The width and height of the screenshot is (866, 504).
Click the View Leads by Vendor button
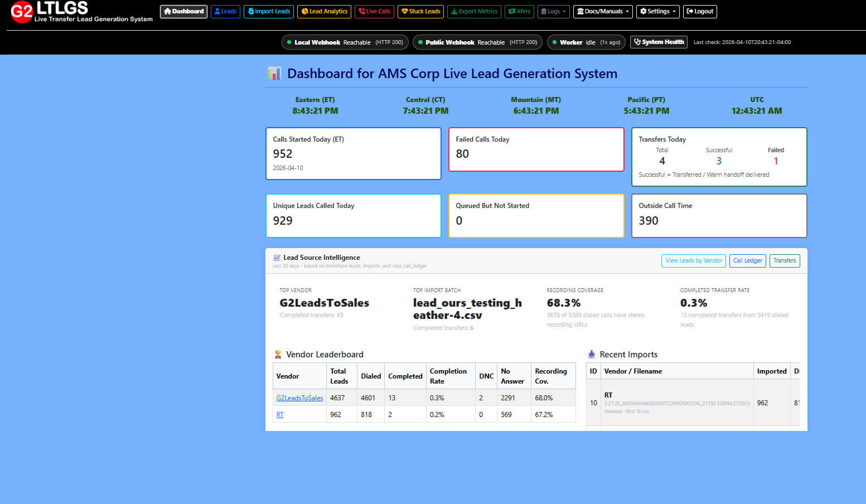[x=693, y=260]
